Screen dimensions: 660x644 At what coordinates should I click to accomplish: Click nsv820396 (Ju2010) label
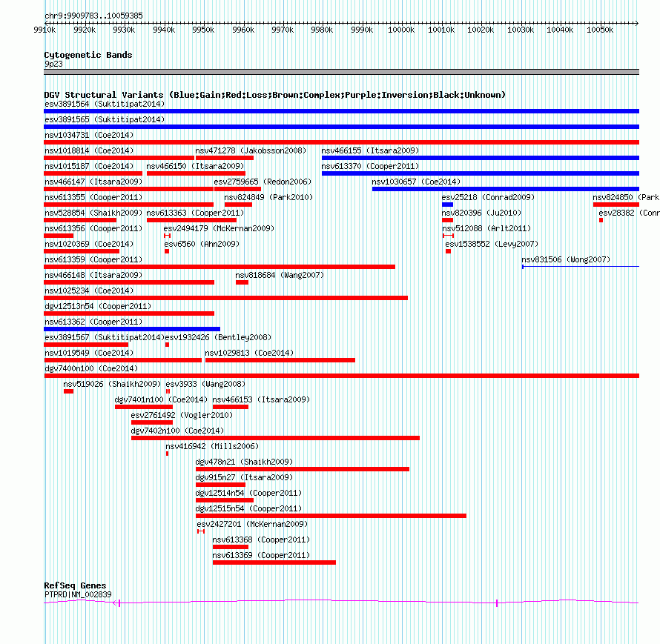point(481,213)
